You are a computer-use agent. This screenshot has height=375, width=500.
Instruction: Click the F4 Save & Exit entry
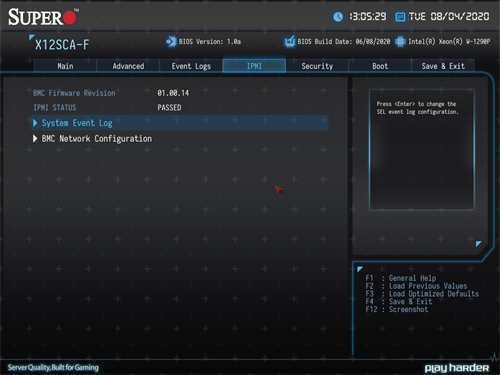399,301
